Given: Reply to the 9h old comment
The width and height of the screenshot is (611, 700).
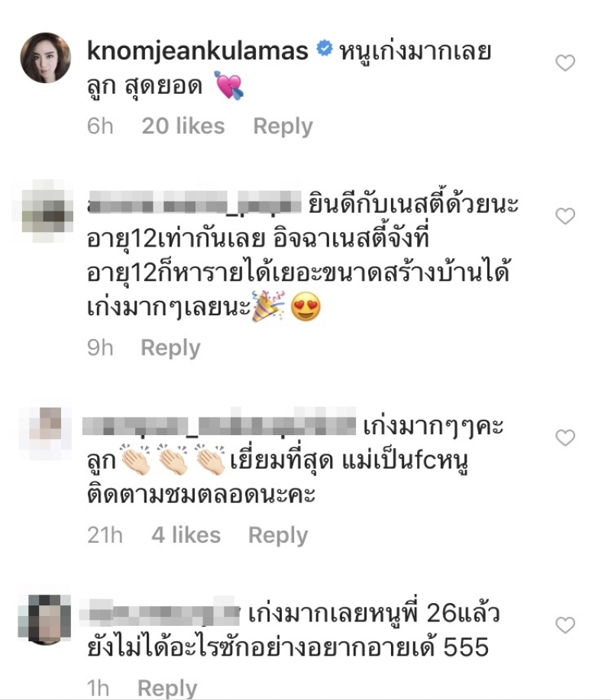Looking at the screenshot, I should pos(170,348).
